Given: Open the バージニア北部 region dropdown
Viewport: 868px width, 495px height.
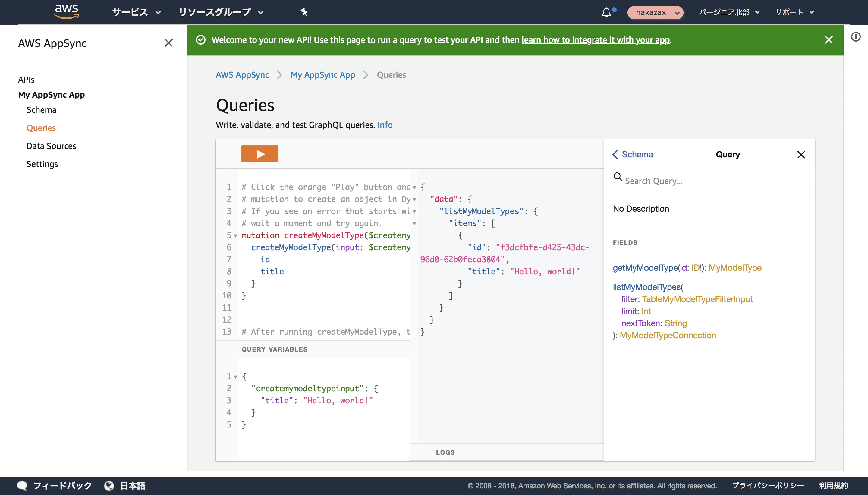Looking at the screenshot, I should coord(729,13).
